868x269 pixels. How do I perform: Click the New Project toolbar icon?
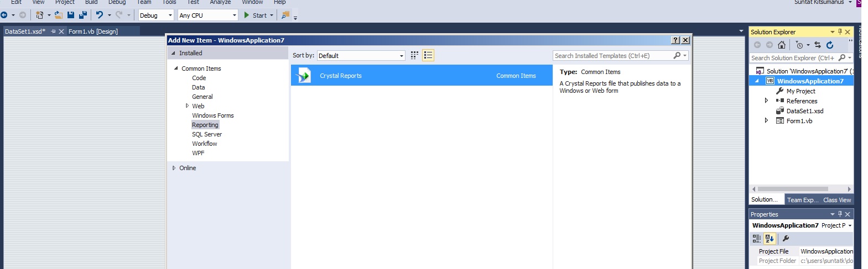39,15
